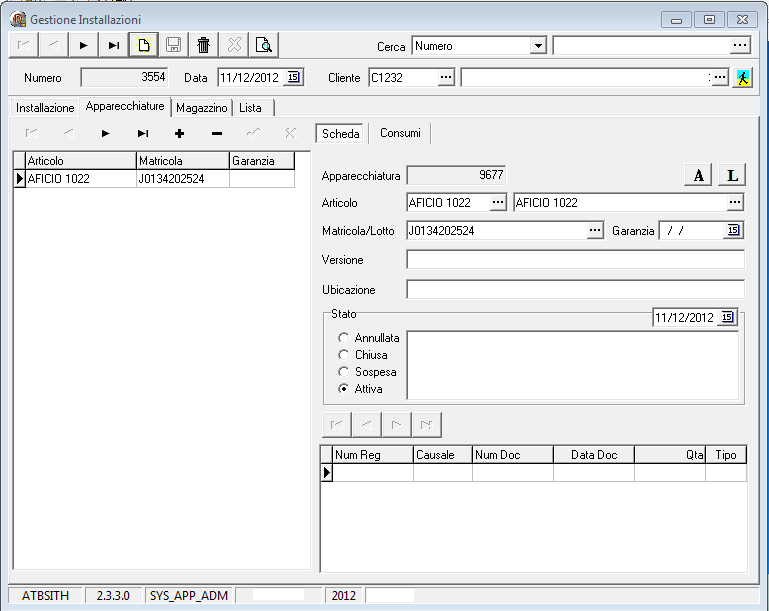Viewport: 769px width, 611px height.
Task: Open calendar picker for Garanzia date
Action: 733,230
